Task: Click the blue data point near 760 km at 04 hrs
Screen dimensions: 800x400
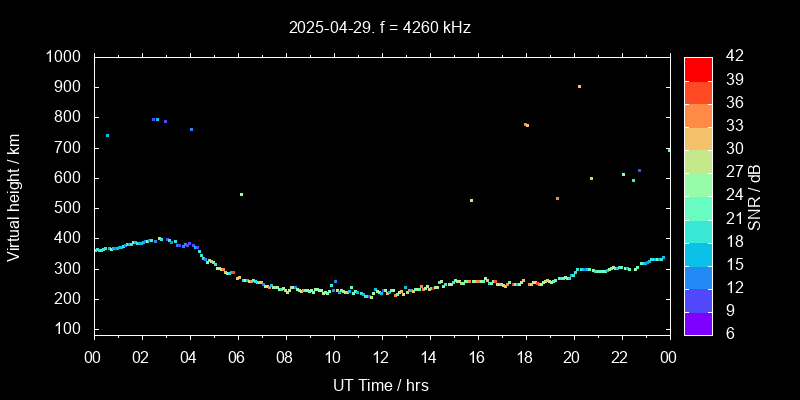Action: [x=191, y=129]
